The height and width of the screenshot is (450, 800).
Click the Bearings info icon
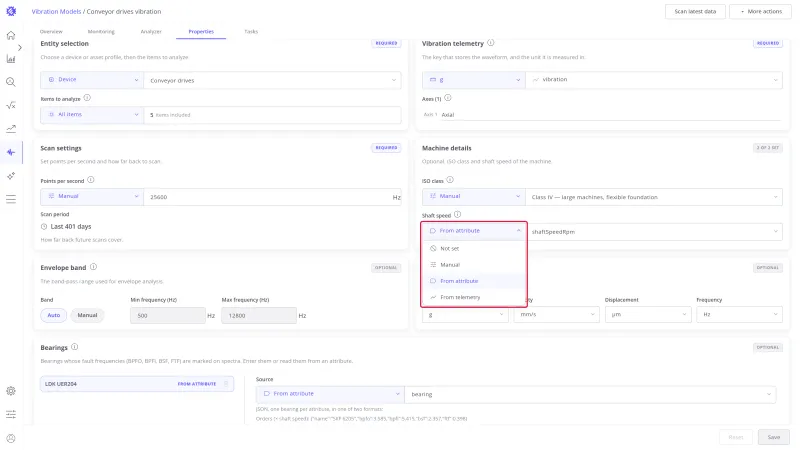74,347
